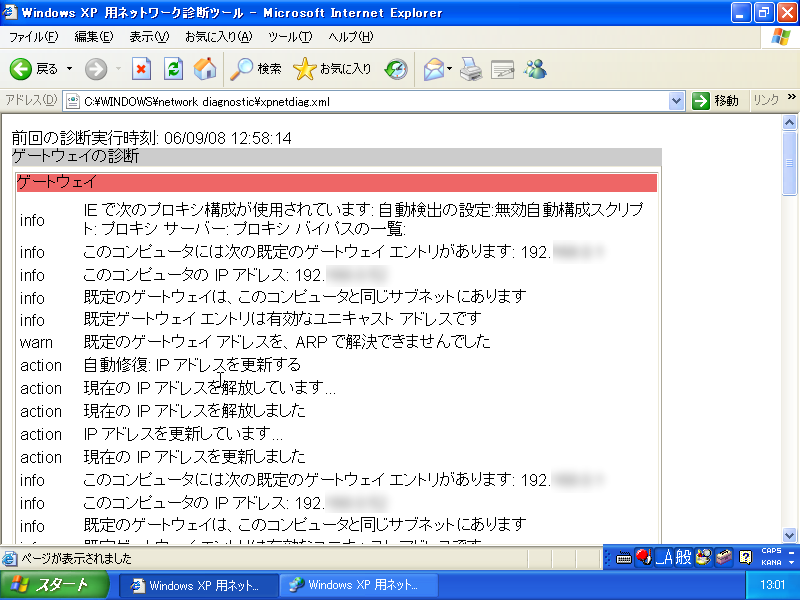Click the language bar help question icon
800x600 pixels.
745,558
